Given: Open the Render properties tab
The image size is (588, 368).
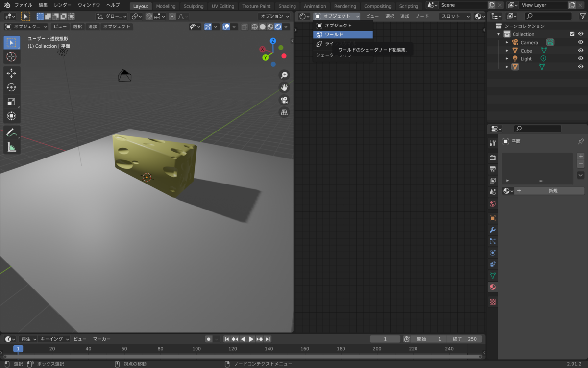Looking at the screenshot, I should [493, 158].
